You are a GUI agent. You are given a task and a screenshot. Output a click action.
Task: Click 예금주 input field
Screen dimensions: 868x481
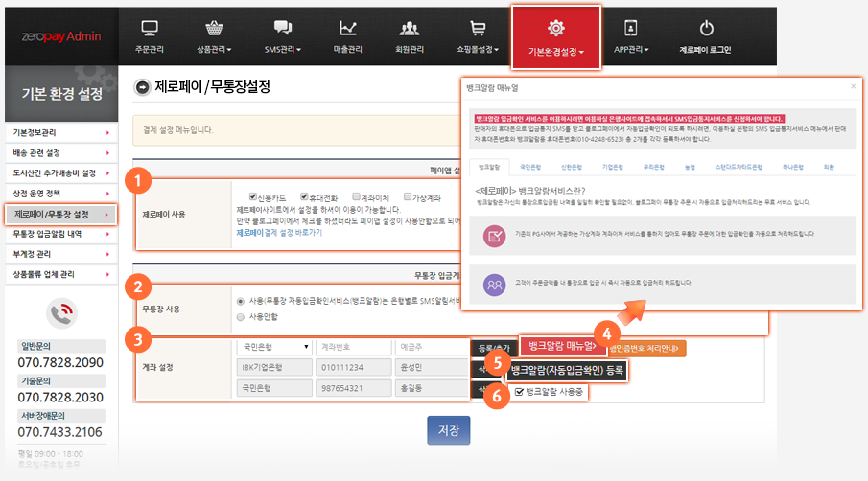(x=432, y=347)
